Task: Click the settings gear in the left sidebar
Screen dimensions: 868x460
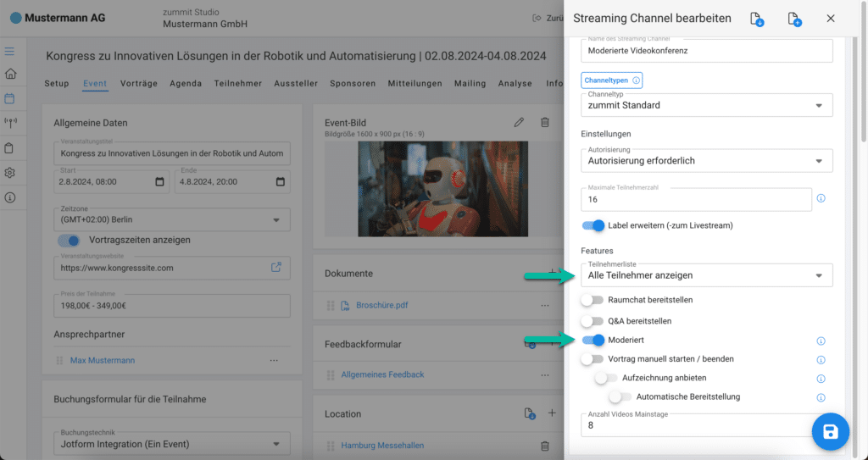Action: [x=10, y=173]
